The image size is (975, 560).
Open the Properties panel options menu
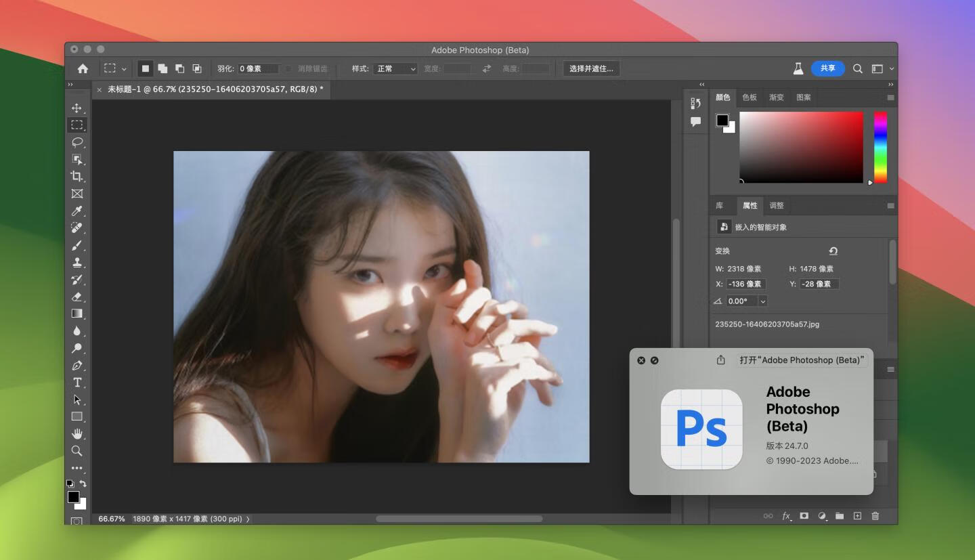tap(890, 206)
